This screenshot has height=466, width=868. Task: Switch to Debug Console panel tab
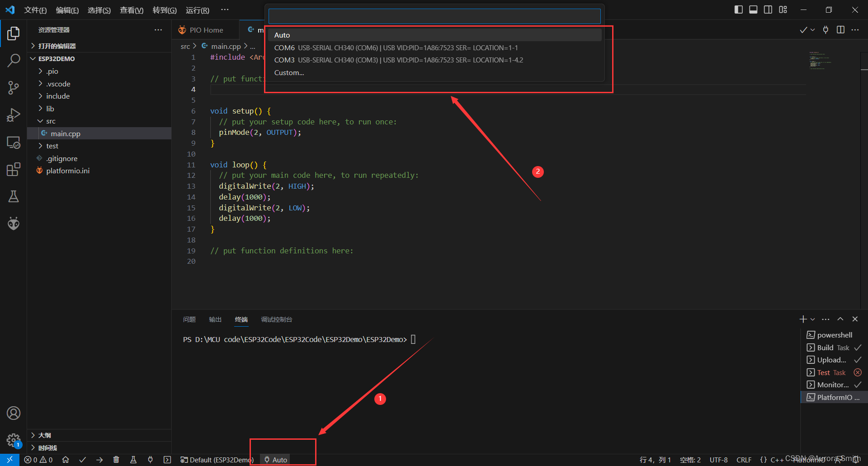click(x=277, y=319)
